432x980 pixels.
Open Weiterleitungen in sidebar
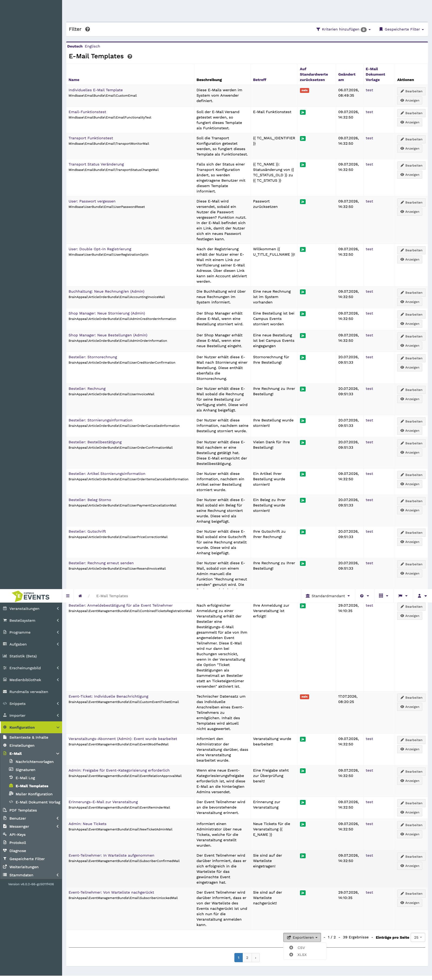(23, 867)
